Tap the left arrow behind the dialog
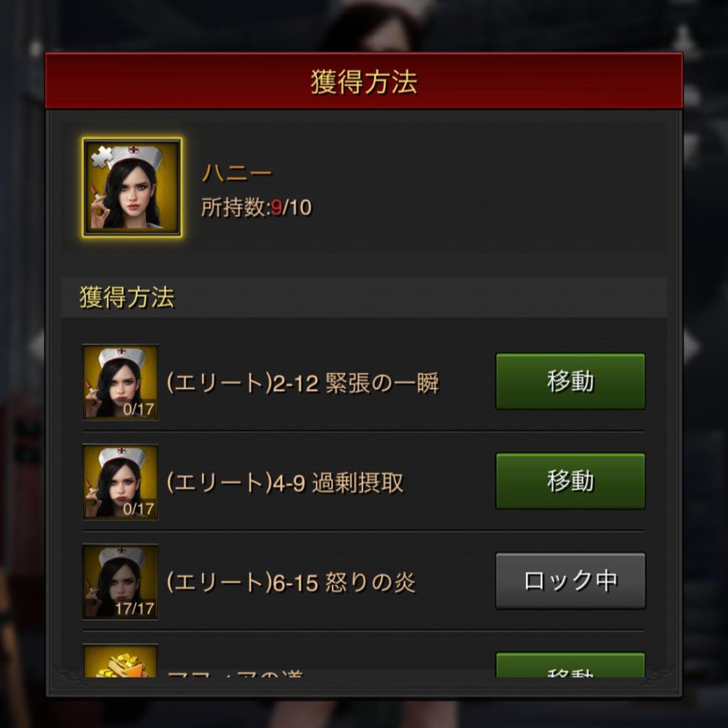Image resolution: width=728 pixels, height=728 pixels. 37,346
